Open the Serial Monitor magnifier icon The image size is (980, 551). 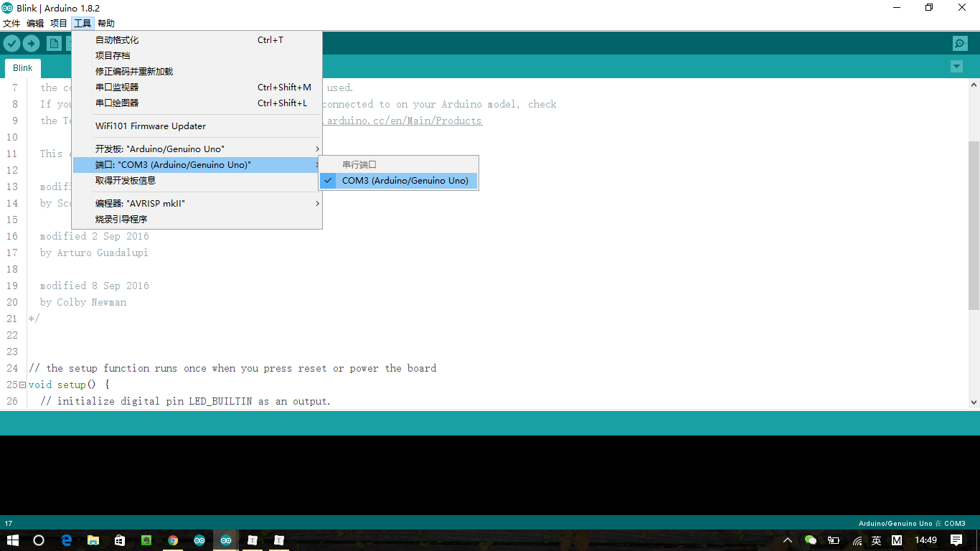point(960,44)
